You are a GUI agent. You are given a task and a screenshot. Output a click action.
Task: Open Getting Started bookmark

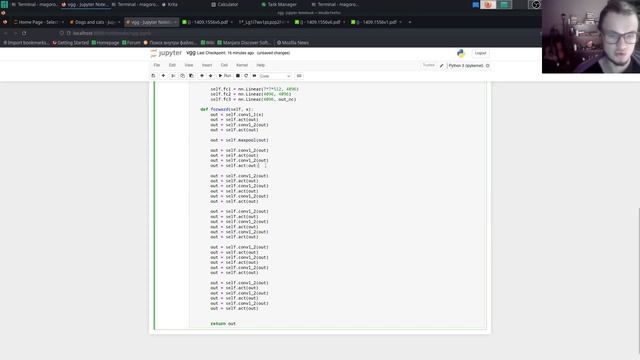(70, 42)
